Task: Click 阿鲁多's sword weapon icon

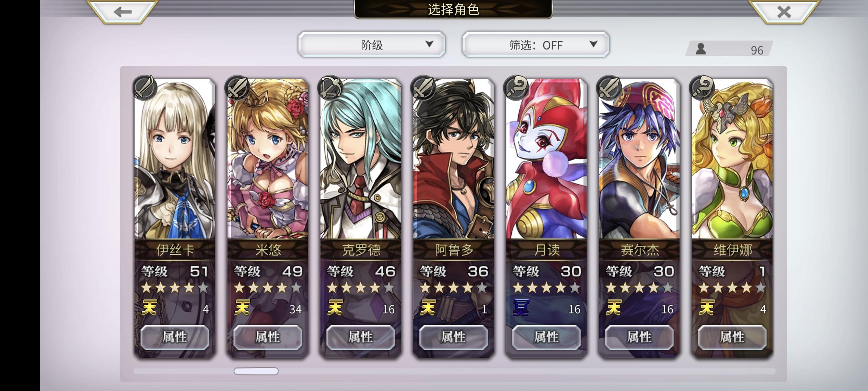Action: pos(423,88)
